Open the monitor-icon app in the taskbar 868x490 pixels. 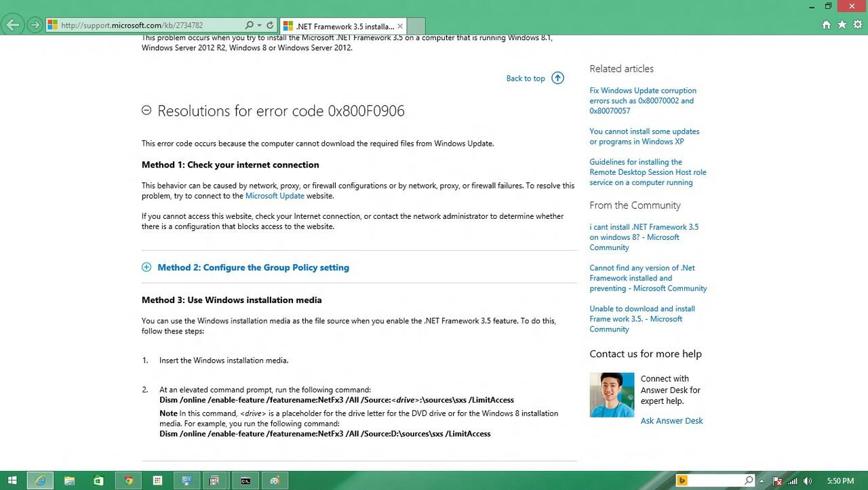pyautogui.click(x=187, y=481)
